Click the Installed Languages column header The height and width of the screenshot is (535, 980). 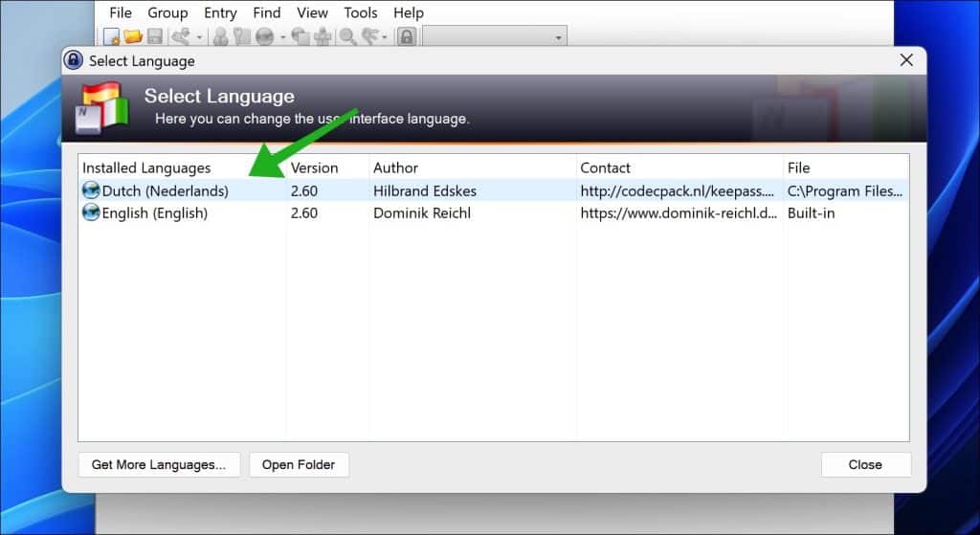(183, 167)
